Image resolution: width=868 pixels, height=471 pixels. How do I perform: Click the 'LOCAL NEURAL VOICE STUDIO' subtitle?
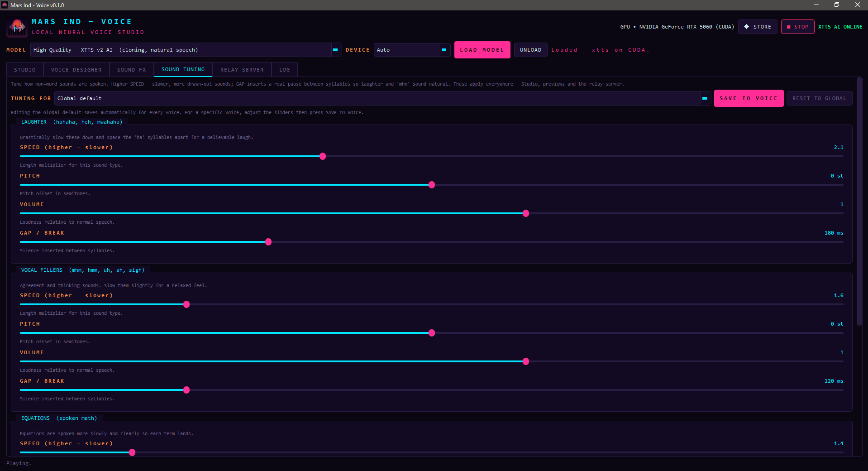[x=88, y=32]
